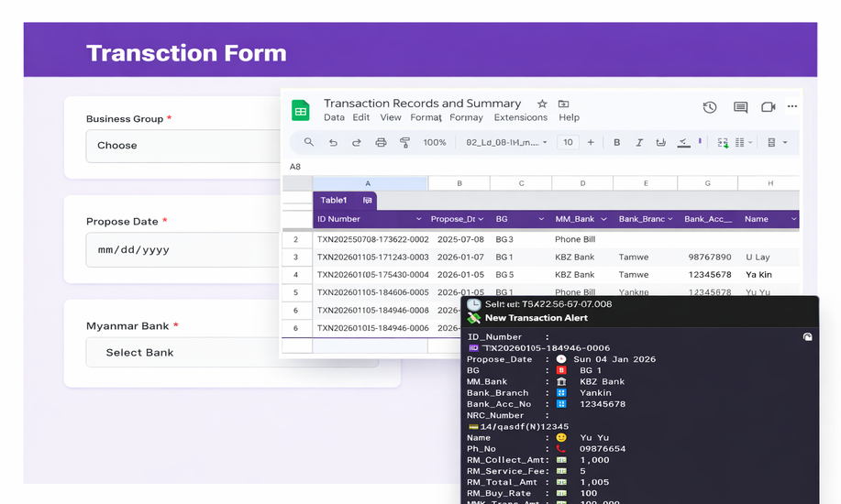Star the Transaction Records and Summary document
Image resolution: width=841 pixels, height=504 pixels.
542,104
